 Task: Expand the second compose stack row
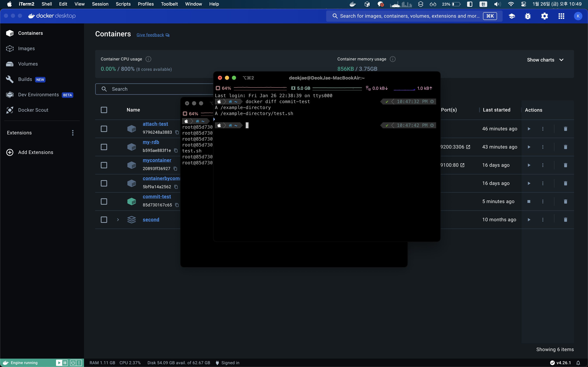[118, 220]
